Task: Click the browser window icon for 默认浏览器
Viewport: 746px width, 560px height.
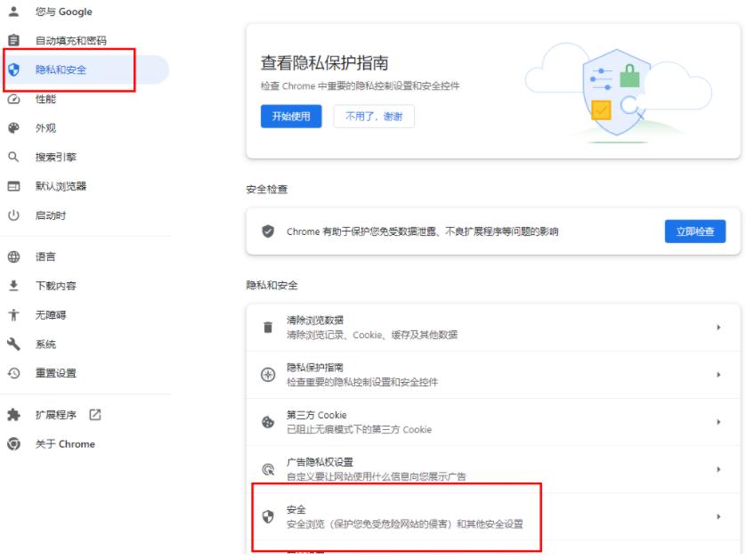Action: click(x=13, y=186)
